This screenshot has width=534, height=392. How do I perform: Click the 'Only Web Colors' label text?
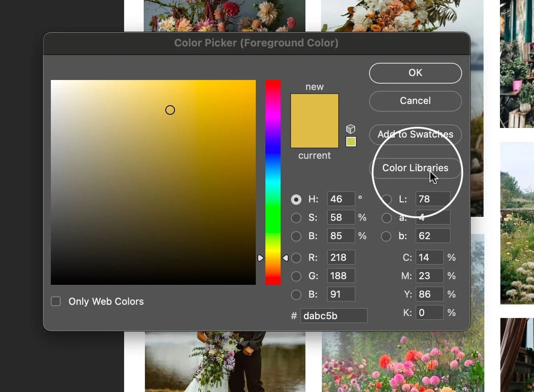(x=106, y=301)
